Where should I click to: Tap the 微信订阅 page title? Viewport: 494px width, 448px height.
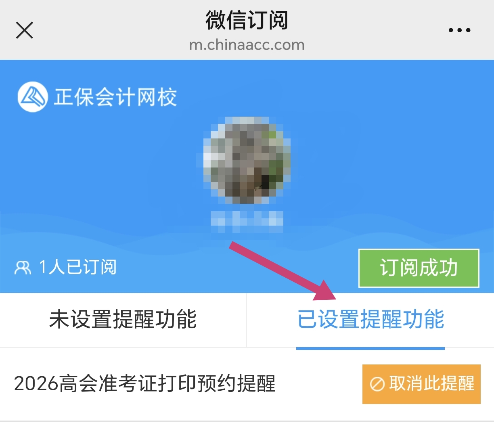(x=247, y=20)
